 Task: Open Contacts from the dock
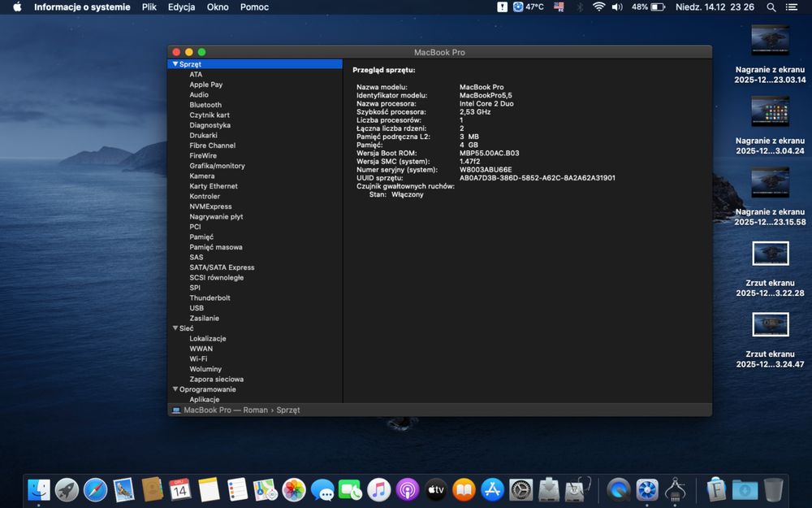click(153, 489)
